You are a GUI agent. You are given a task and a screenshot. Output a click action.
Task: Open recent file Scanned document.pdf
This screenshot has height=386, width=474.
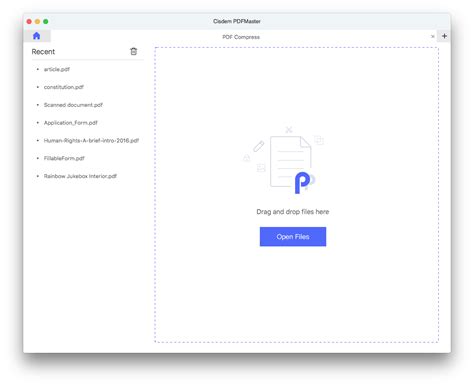(73, 105)
